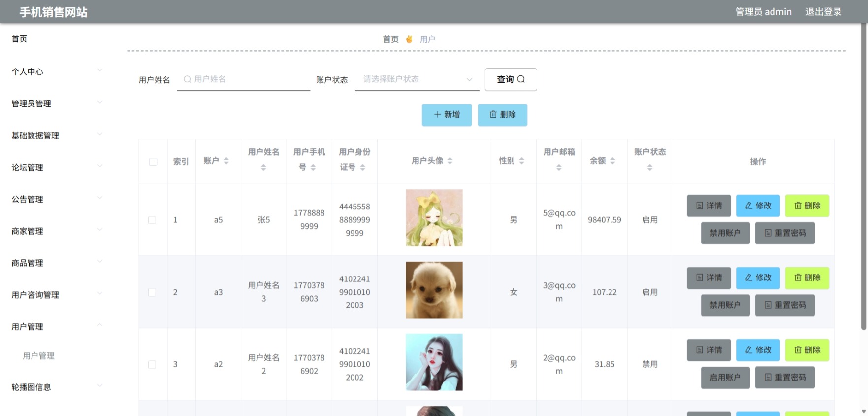
Task: Open the 账户状态 dropdown selector
Action: point(417,79)
